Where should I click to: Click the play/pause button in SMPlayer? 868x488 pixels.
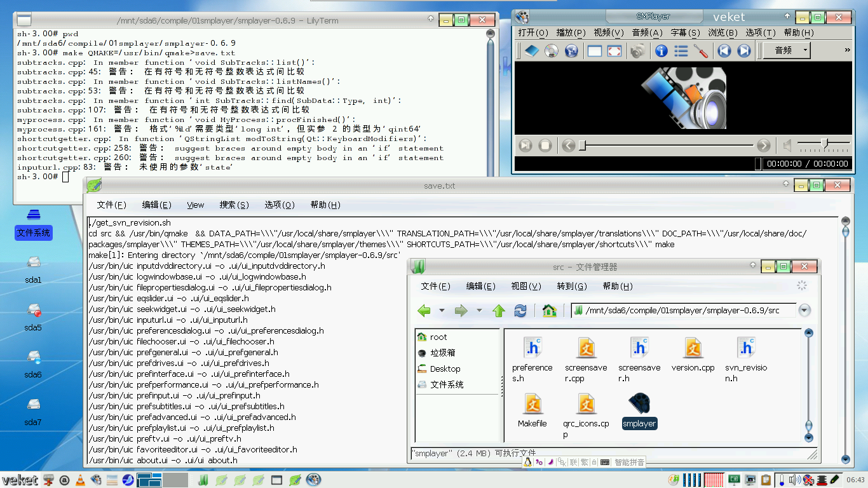tap(526, 146)
